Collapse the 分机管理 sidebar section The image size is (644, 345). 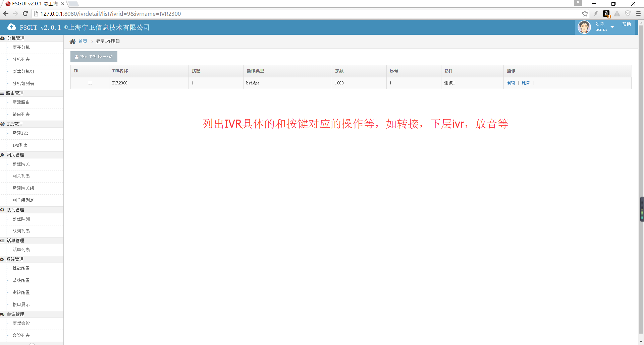(x=16, y=39)
